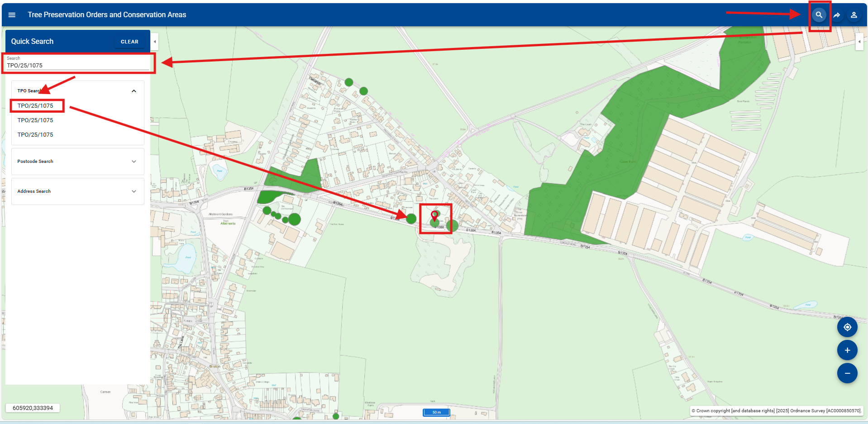The height and width of the screenshot is (424, 868).
Task: Click the current location target icon on the map
Action: tap(847, 327)
